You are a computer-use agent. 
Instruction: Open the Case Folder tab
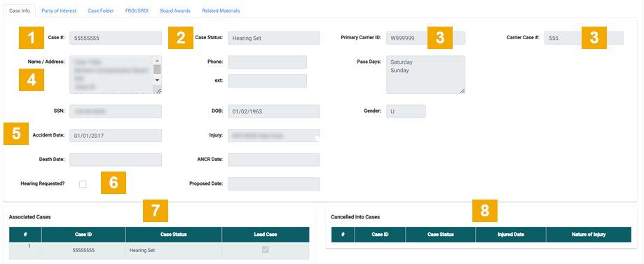click(101, 11)
